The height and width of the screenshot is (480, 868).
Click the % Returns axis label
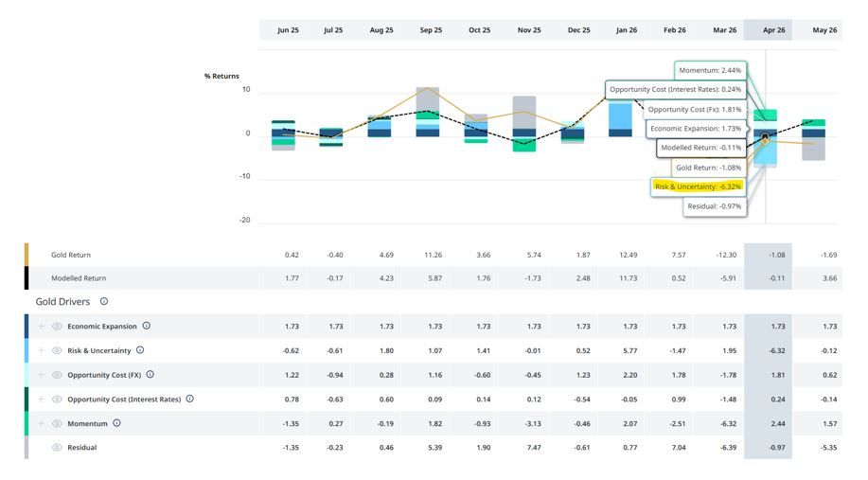pos(221,76)
